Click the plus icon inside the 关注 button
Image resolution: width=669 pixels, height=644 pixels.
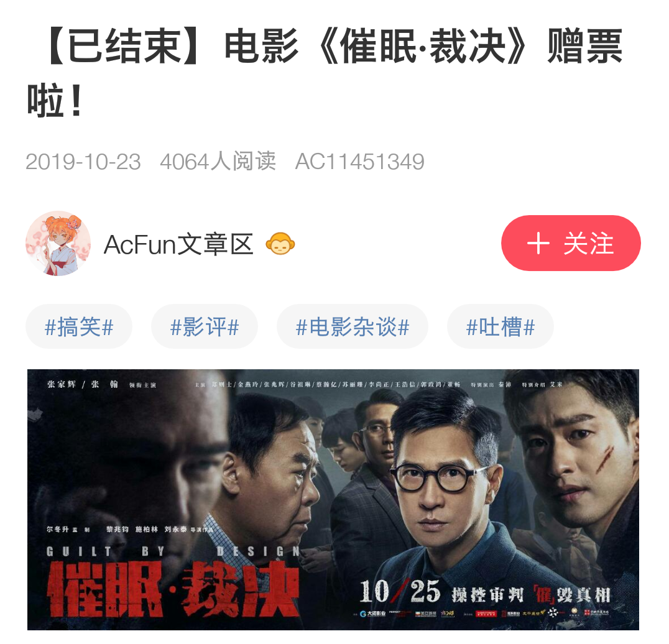coord(538,244)
